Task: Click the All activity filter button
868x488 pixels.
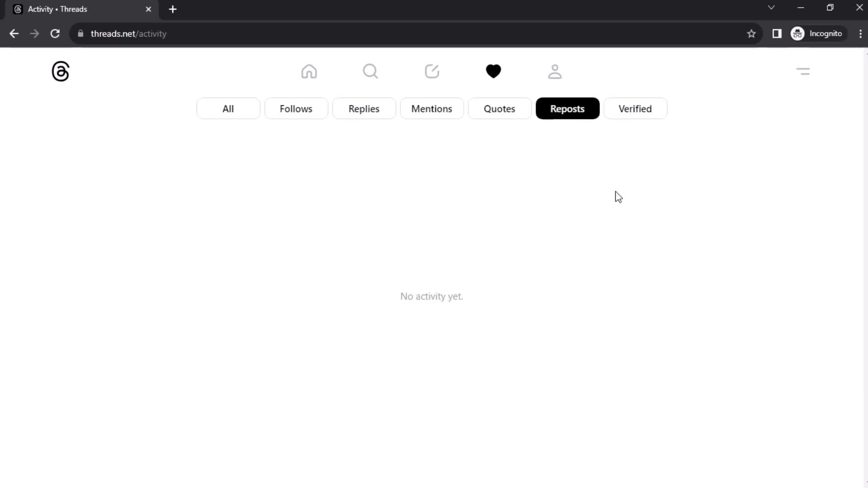Action: click(228, 108)
